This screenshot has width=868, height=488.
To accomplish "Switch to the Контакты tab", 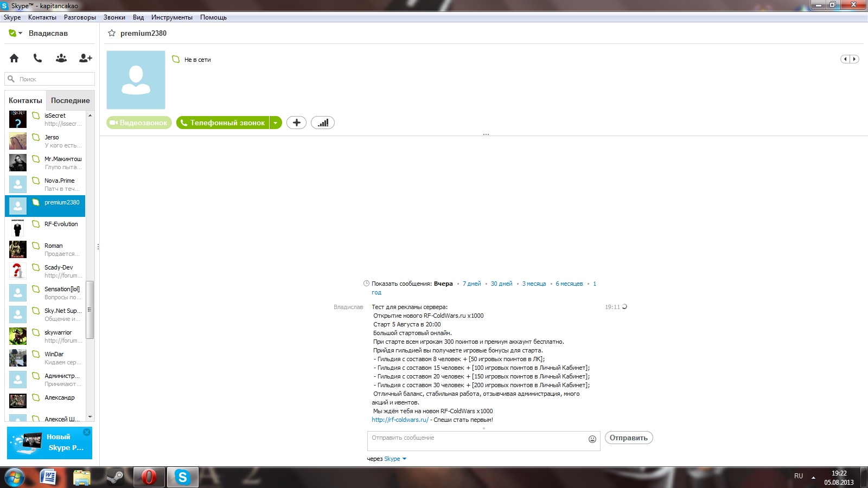I will (25, 100).
